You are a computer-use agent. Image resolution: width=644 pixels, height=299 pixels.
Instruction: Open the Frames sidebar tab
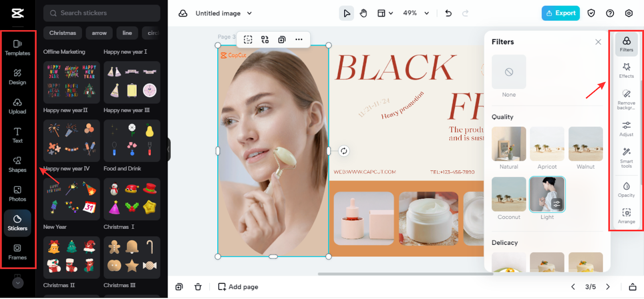[x=18, y=252]
